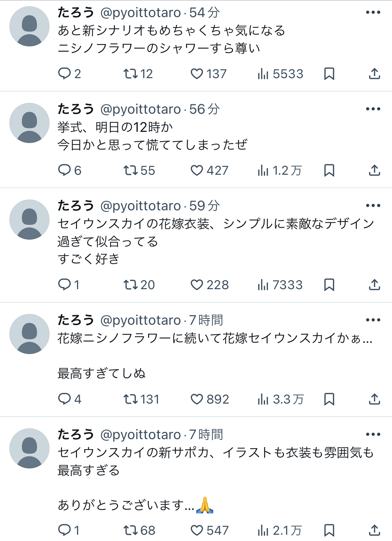Share the tweet with 7333 views
Viewport: 392px width, 541px height.
coord(374,285)
